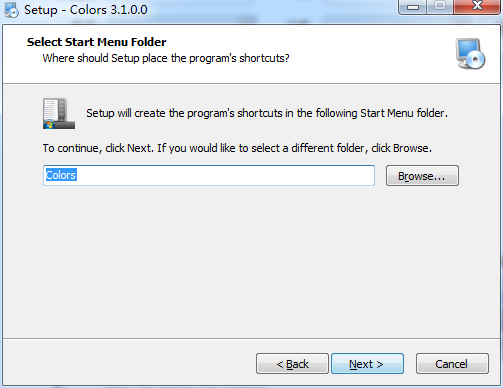The image size is (503, 388).
Task: Proceed by clicking Next >
Action: coord(367,364)
